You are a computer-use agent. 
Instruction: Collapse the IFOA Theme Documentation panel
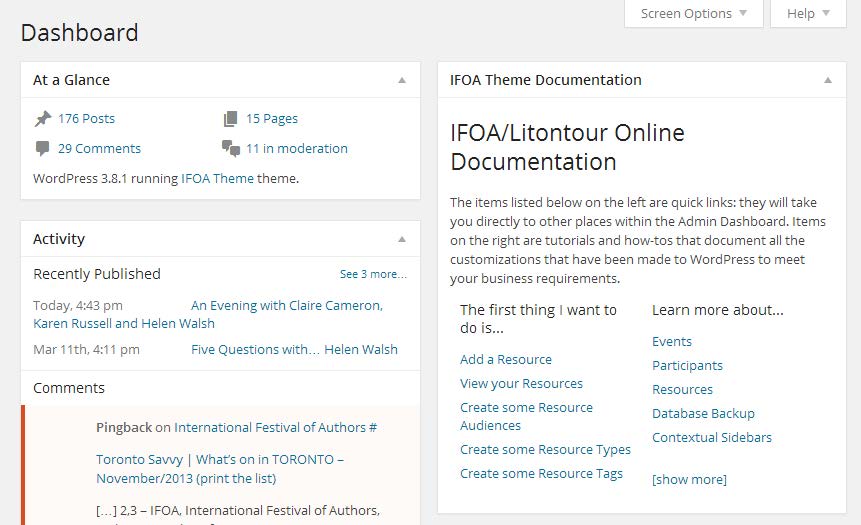pyautogui.click(x=828, y=80)
